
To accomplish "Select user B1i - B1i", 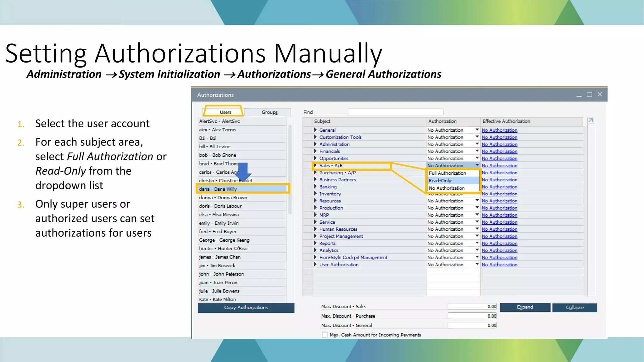I will click(x=242, y=138).
